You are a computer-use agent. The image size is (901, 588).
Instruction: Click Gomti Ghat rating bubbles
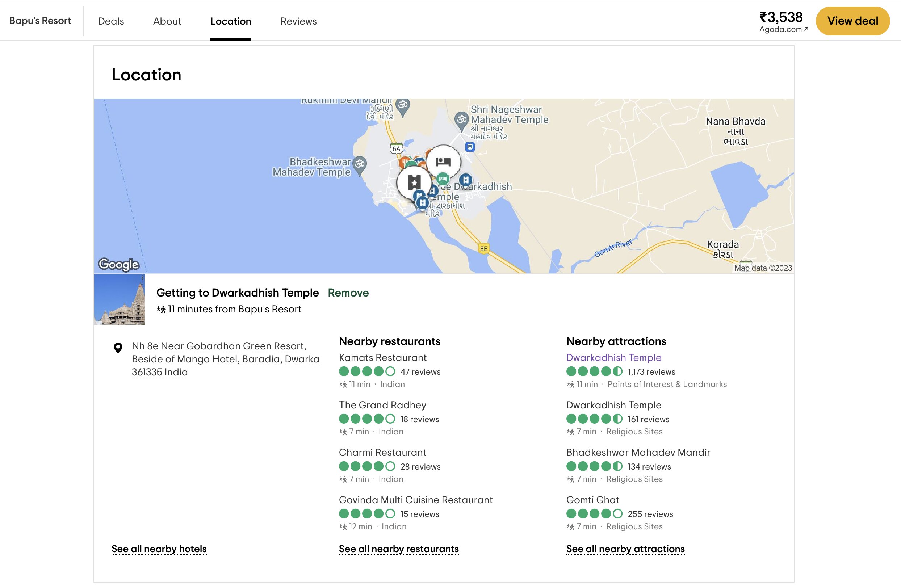[594, 513]
